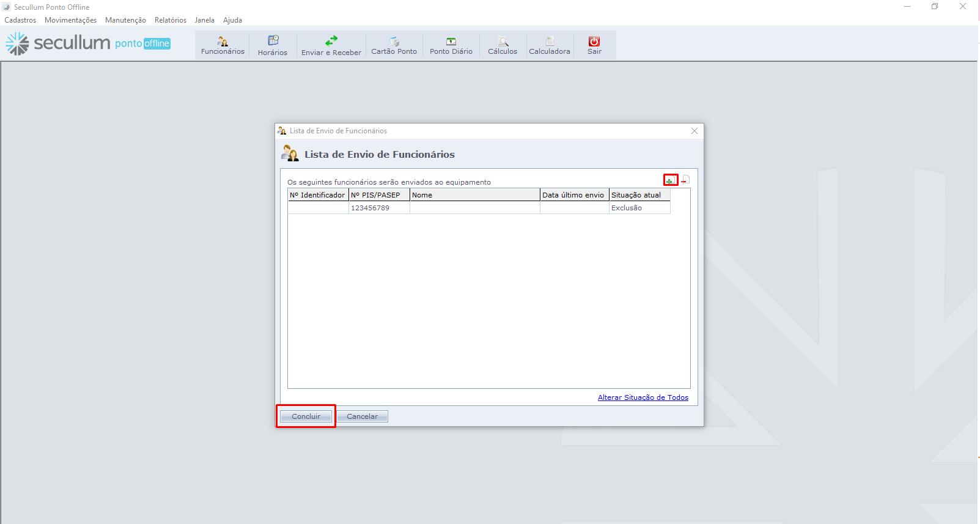The height and width of the screenshot is (524, 980).
Task: Remove employee with red minus icon
Action: click(685, 180)
